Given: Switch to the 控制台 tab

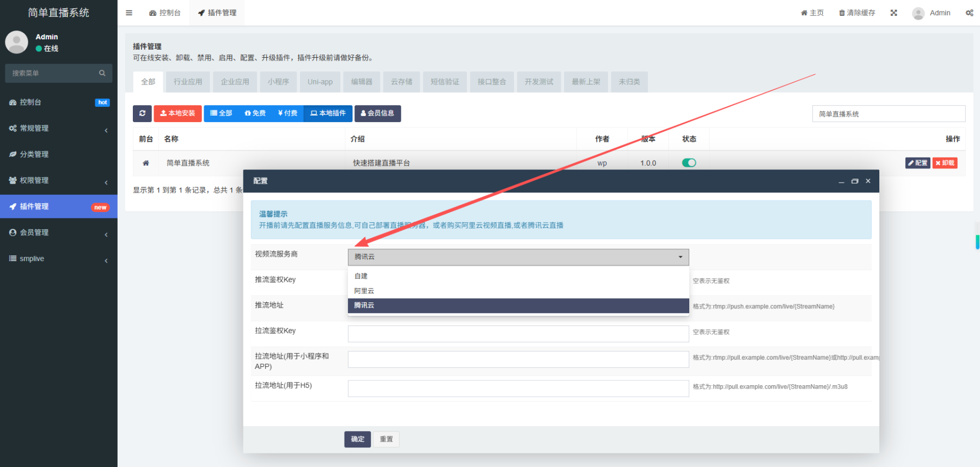Looking at the screenshot, I should coord(165,13).
